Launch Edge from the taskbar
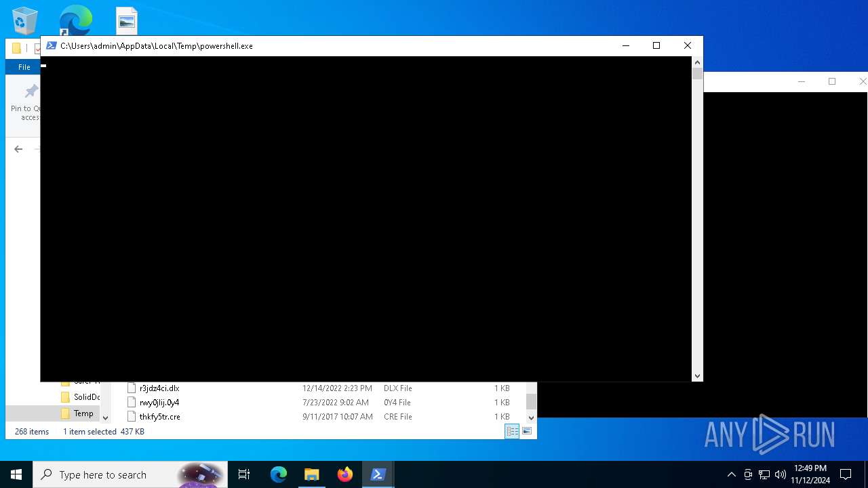Viewport: 868px width, 488px height. (279, 474)
